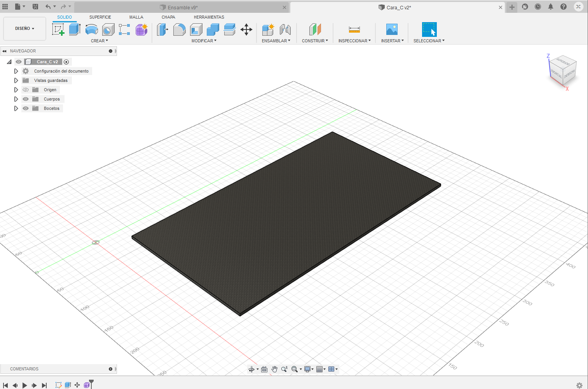Click the Joint icon in Ensamblar

(285, 30)
